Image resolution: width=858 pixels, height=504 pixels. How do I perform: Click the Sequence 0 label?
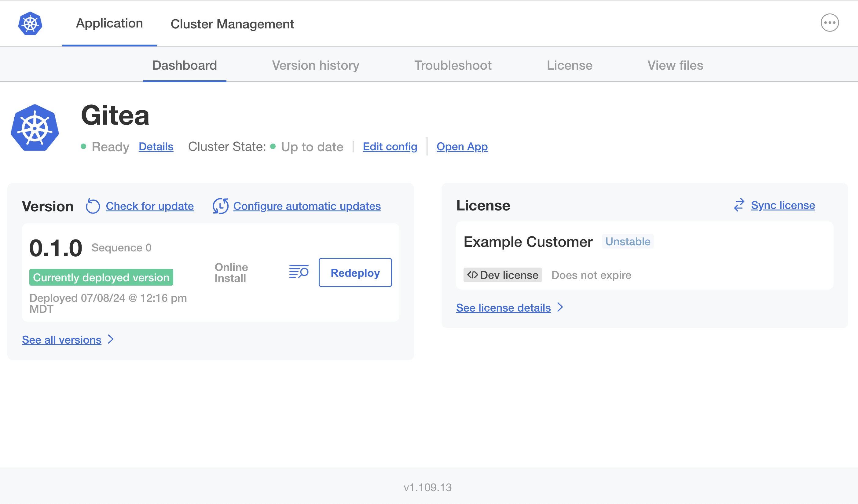click(x=122, y=247)
